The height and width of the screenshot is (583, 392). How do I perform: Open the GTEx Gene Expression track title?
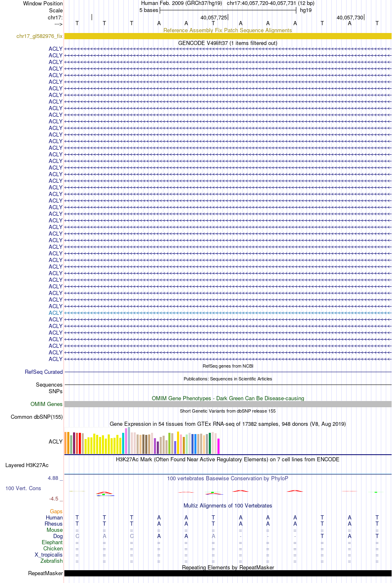click(x=228, y=424)
